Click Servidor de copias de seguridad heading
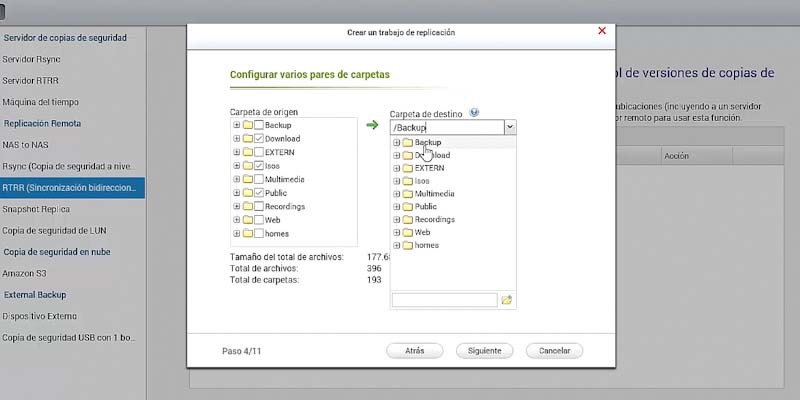Viewport: 800px width, 400px height. [65, 38]
